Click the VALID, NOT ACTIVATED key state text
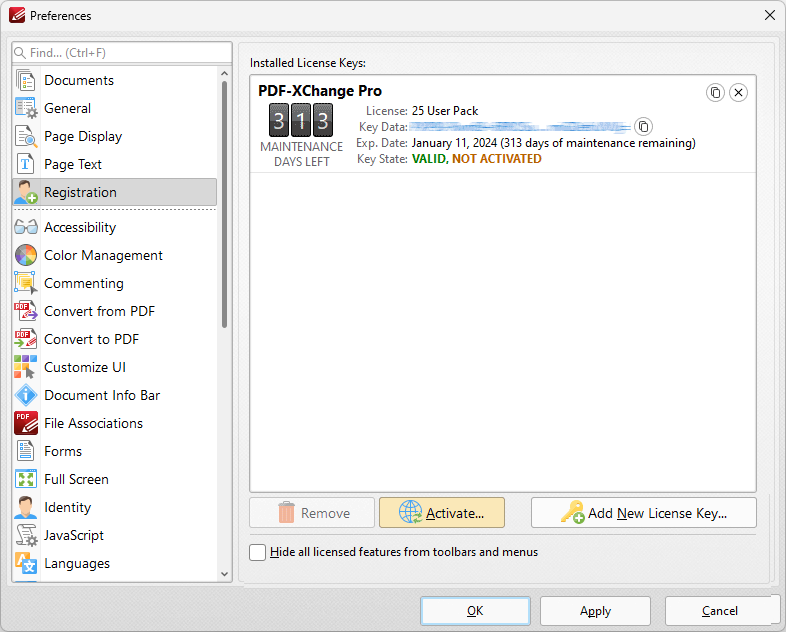The height and width of the screenshot is (632, 786). [477, 159]
